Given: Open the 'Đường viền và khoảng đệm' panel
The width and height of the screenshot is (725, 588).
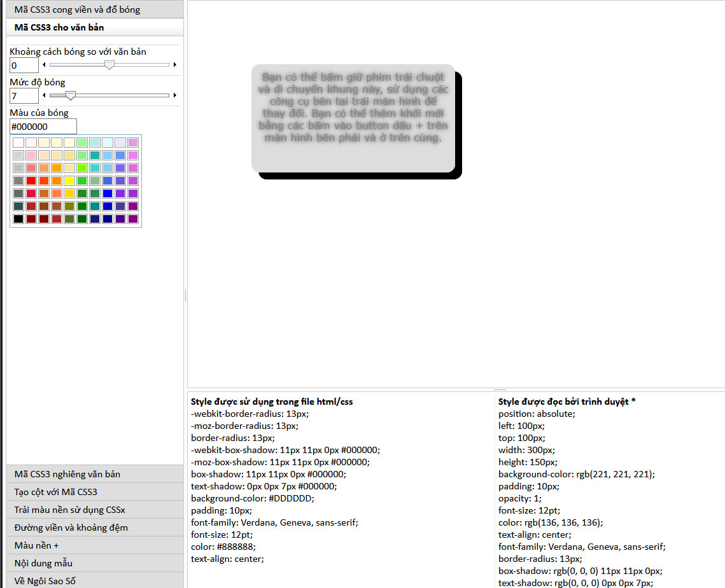Looking at the screenshot, I should pyautogui.click(x=95, y=528).
